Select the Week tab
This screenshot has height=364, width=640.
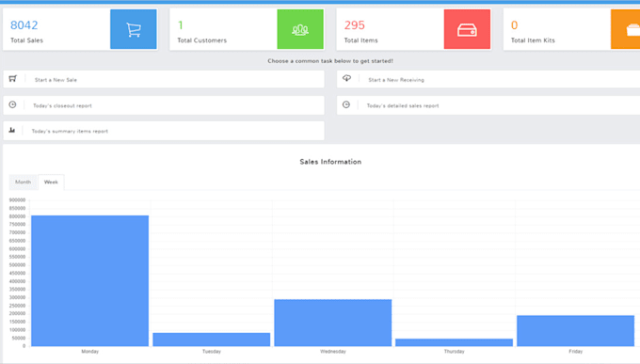[51, 182]
